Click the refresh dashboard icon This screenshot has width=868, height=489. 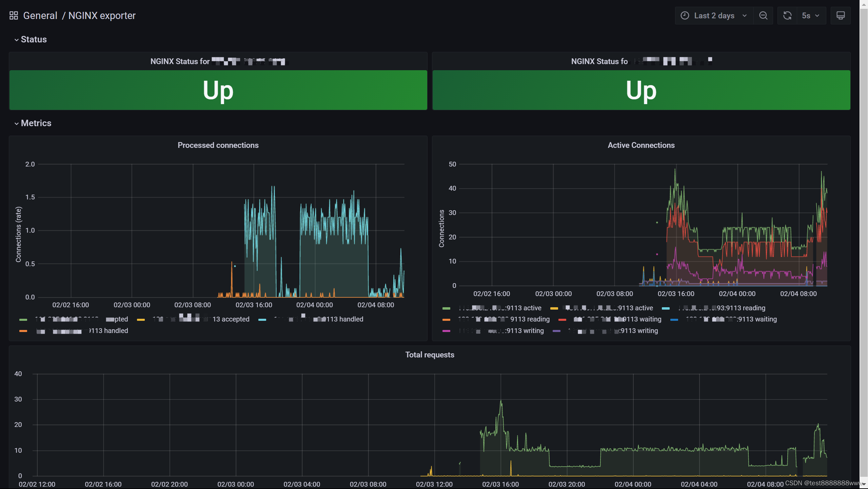pos(787,16)
